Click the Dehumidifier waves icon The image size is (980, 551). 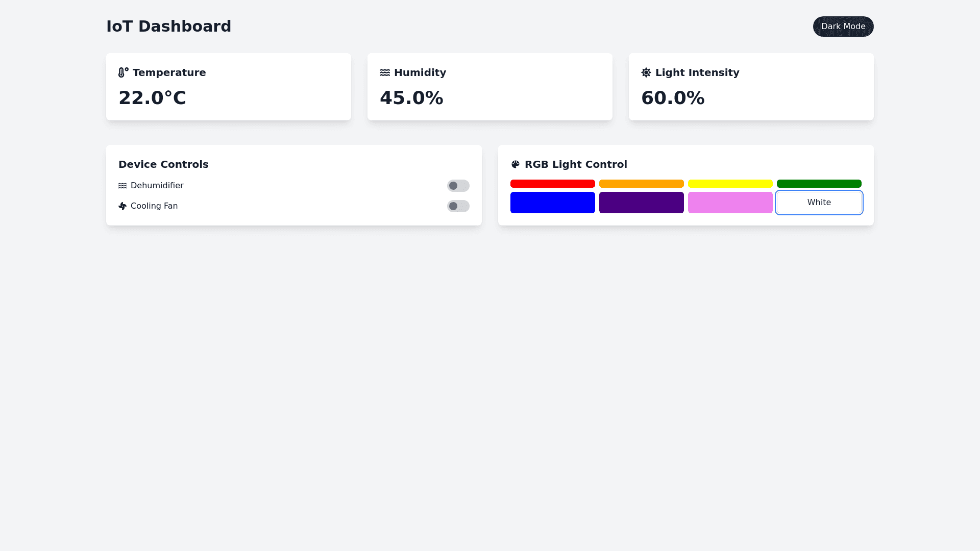pos(122,186)
